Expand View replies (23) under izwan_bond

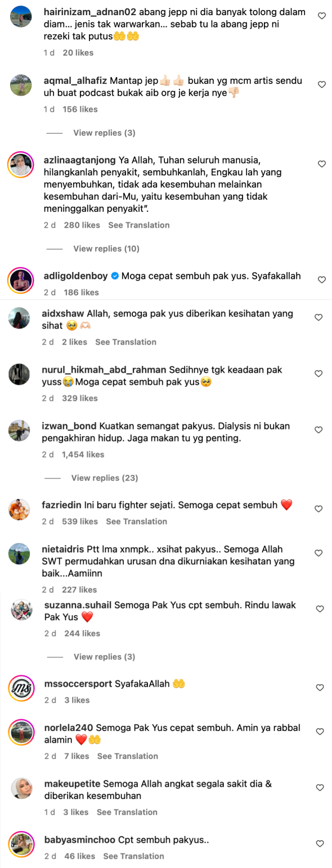[x=105, y=478]
